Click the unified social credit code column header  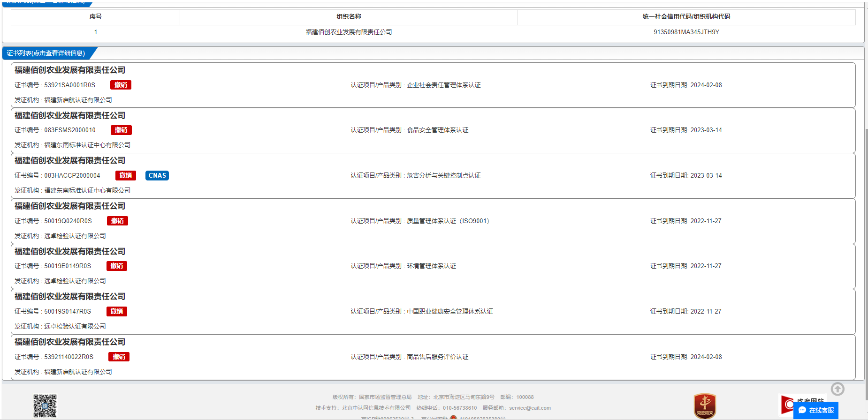[686, 16]
